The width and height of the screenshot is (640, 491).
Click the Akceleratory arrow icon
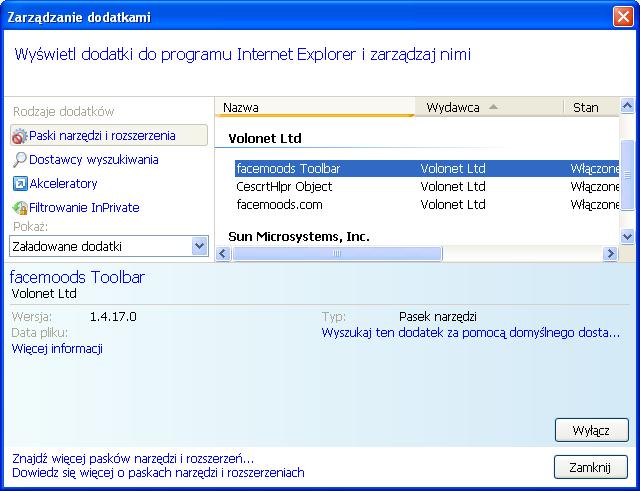point(20,184)
